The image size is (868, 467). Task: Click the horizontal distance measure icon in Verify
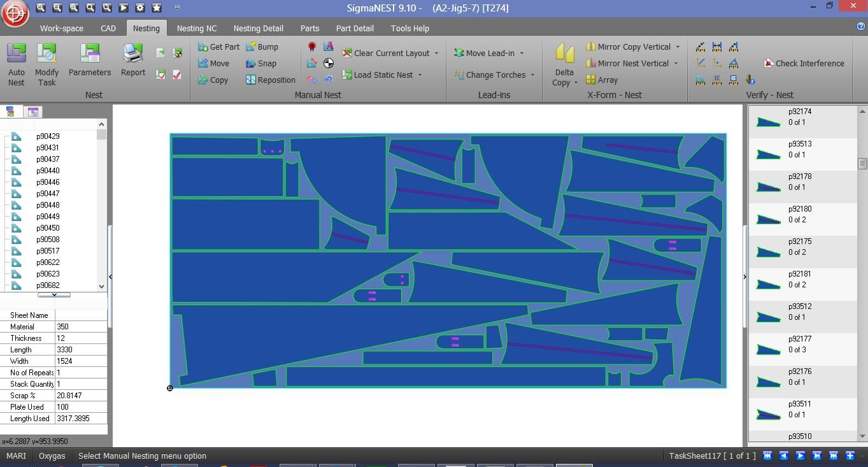tap(717, 47)
